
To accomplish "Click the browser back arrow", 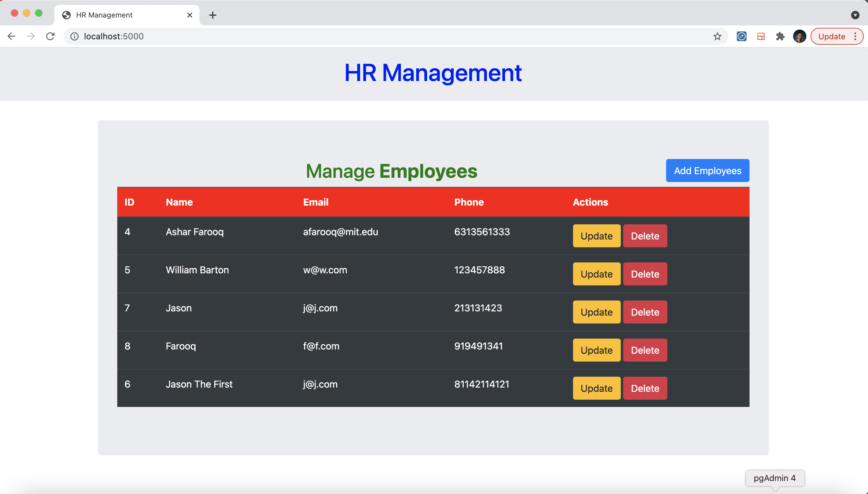I will tap(11, 36).
